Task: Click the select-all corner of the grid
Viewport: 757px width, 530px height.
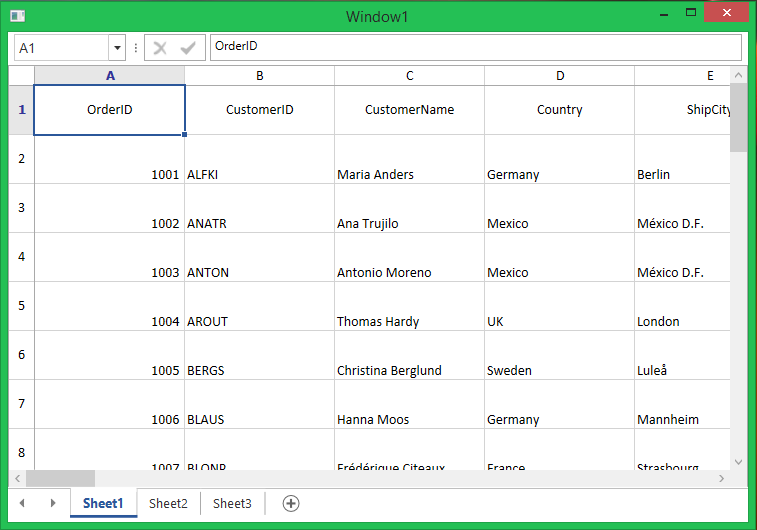Action: pos(22,76)
